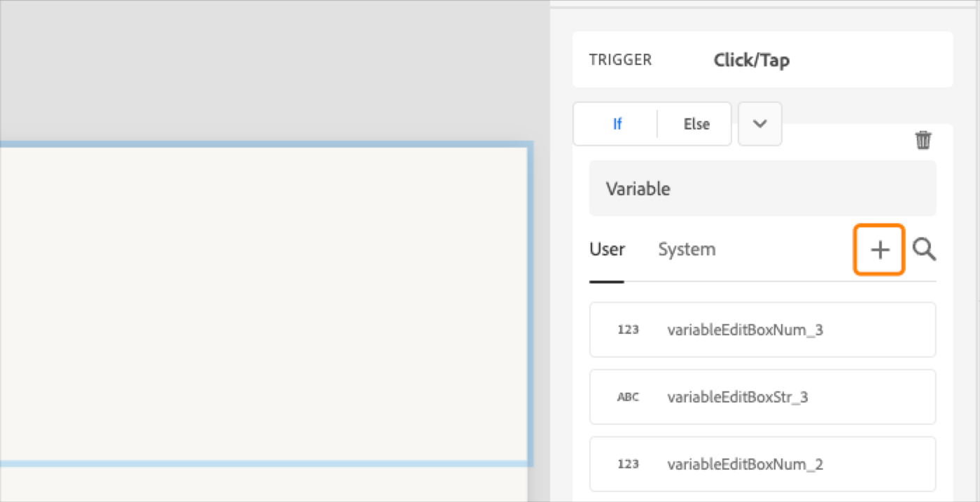This screenshot has width=980, height=502.
Task: Open variable search with magnifier icon
Action: coord(925,249)
